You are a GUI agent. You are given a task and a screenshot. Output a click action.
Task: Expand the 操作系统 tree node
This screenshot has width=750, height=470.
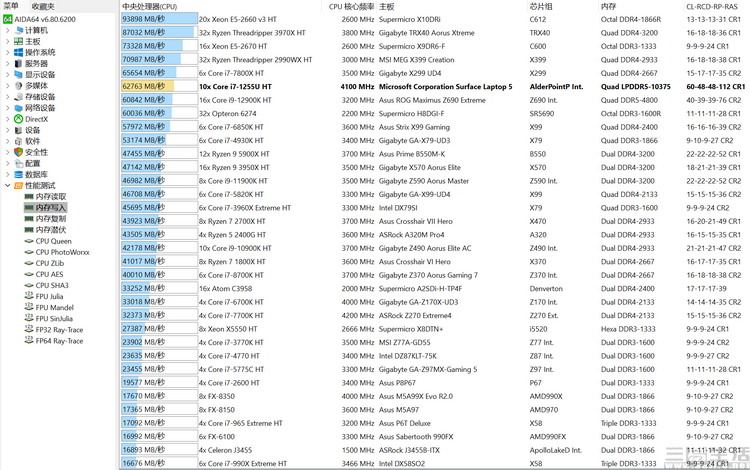(7, 52)
